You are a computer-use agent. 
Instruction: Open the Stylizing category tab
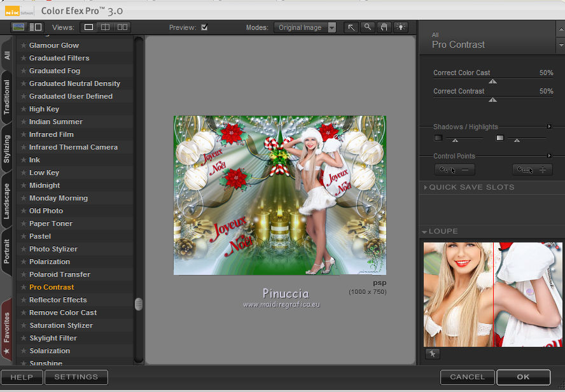click(x=7, y=149)
